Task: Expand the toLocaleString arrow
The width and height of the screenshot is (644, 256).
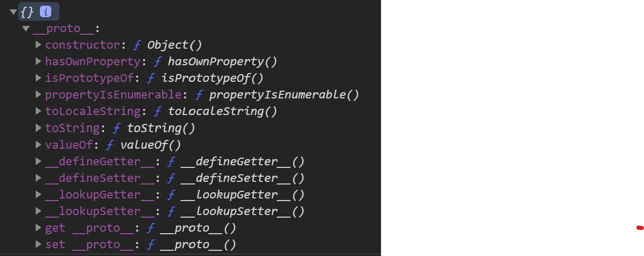Action: 38,111
